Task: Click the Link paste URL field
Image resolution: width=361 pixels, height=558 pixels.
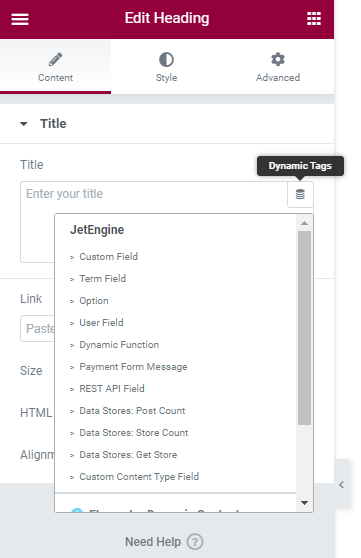Action: 37,328
